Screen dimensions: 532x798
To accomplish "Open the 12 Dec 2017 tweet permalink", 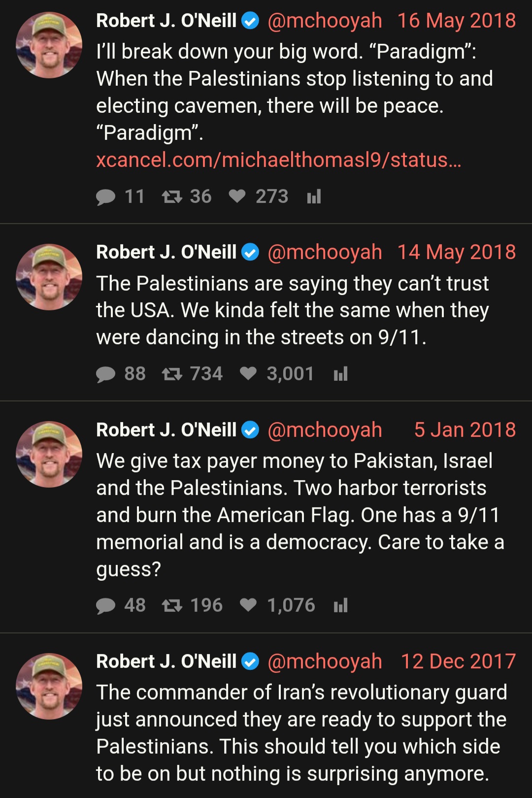I will tap(459, 662).
